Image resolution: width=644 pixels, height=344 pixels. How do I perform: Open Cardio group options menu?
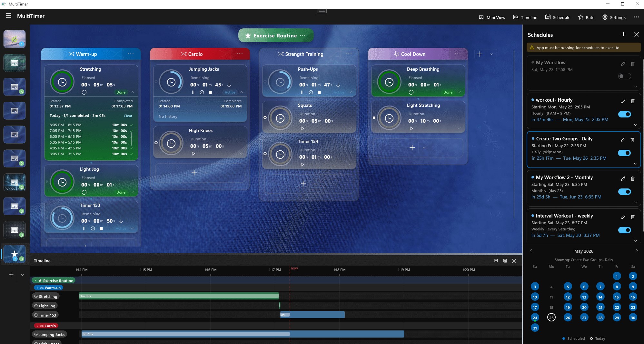point(240,54)
